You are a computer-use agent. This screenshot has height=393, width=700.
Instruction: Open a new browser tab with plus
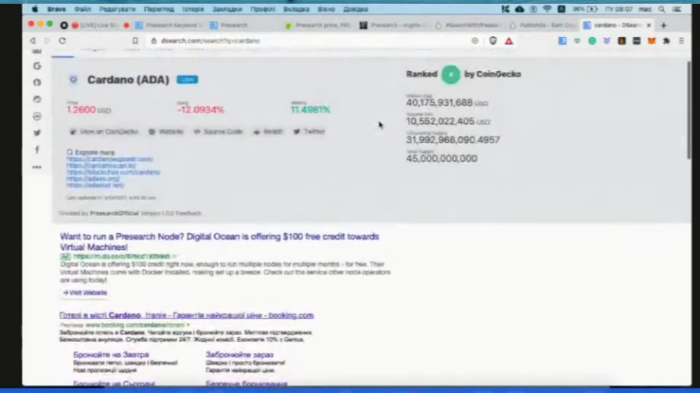[663, 25]
